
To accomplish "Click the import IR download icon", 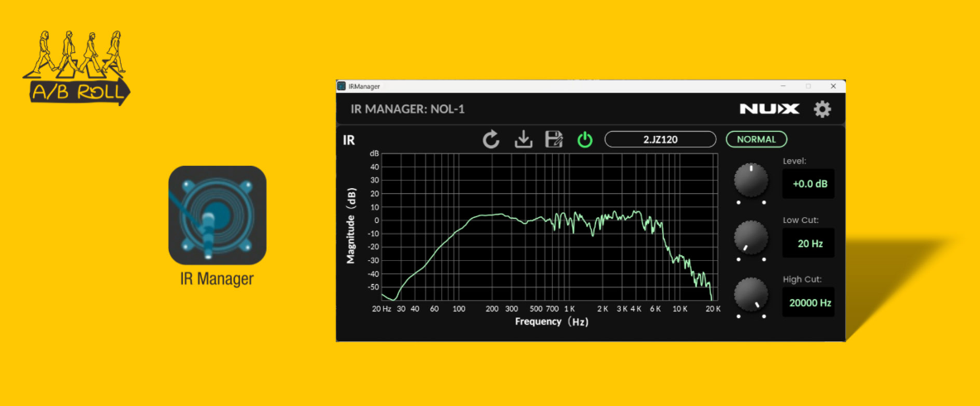I will pyautogui.click(x=523, y=139).
